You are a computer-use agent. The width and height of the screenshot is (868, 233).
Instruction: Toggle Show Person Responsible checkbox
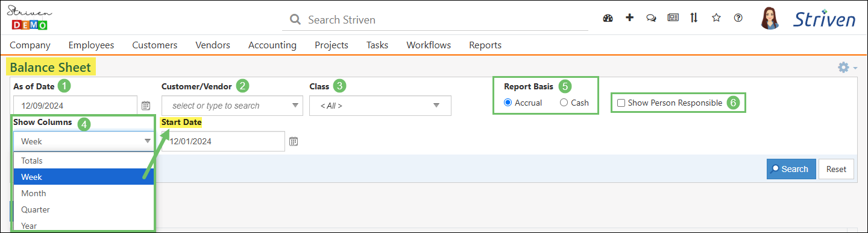pos(621,103)
